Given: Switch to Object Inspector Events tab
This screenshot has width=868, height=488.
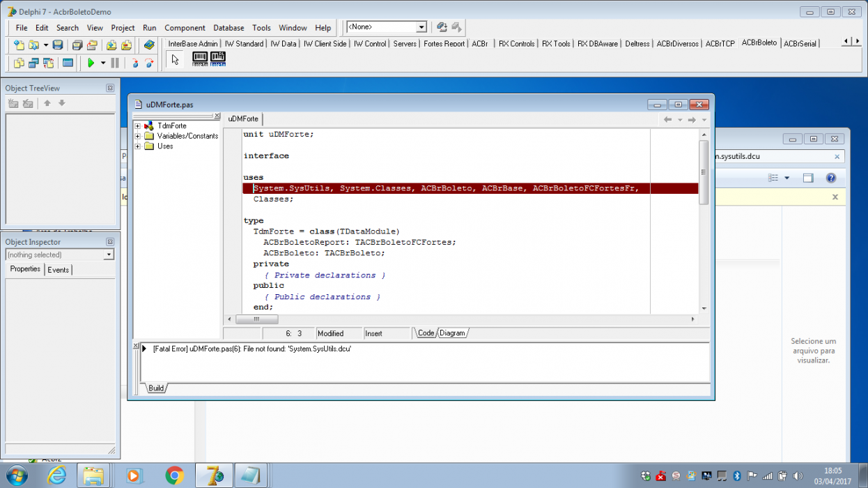Looking at the screenshot, I should [59, 270].
